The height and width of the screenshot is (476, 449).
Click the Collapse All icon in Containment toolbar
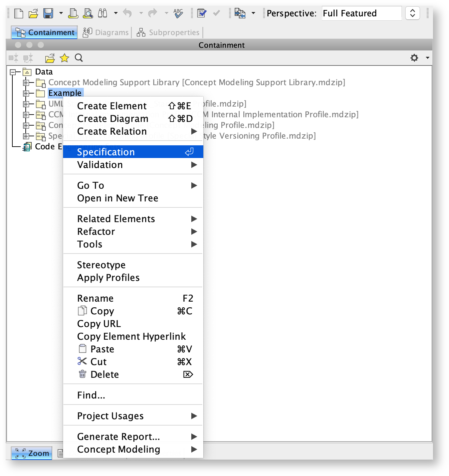tap(13, 58)
